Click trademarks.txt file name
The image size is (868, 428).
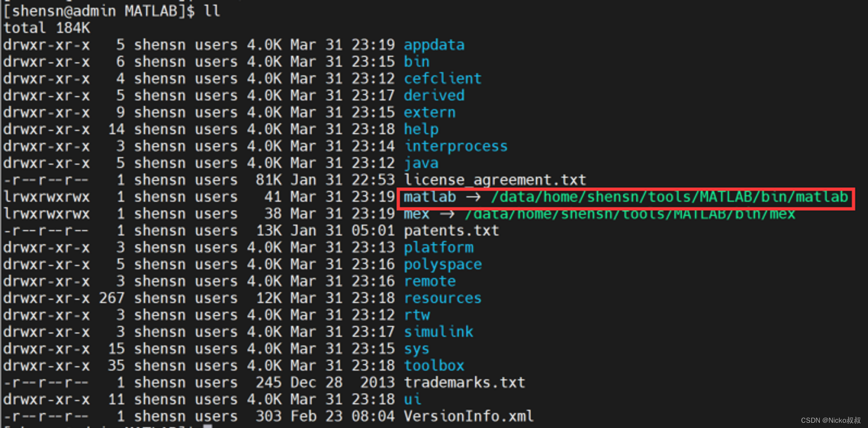pyautogui.click(x=464, y=383)
